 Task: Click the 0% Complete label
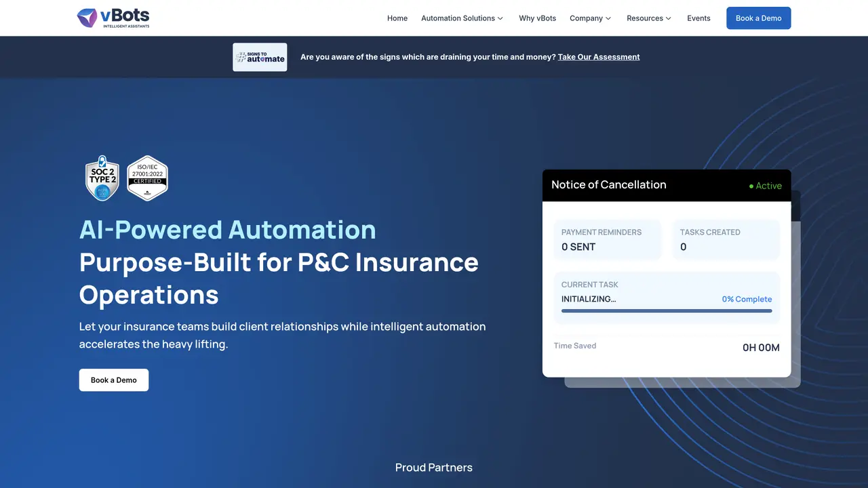(x=747, y=299)
